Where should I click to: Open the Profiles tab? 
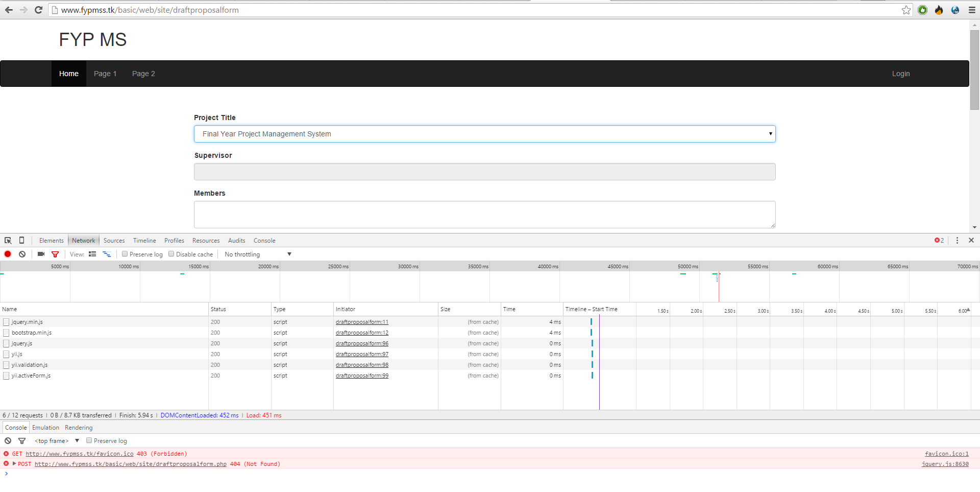tap(174, 240)
